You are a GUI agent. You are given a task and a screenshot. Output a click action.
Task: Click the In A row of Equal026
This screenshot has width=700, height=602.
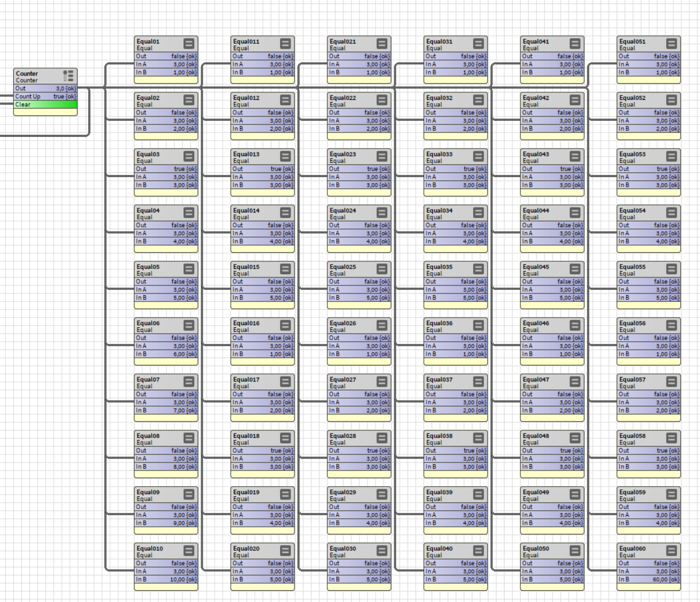(359, 346)
